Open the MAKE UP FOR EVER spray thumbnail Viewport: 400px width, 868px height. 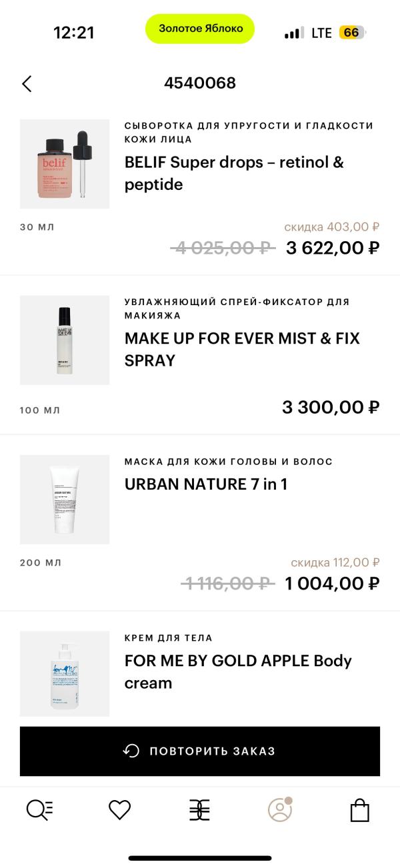(65, 340)
